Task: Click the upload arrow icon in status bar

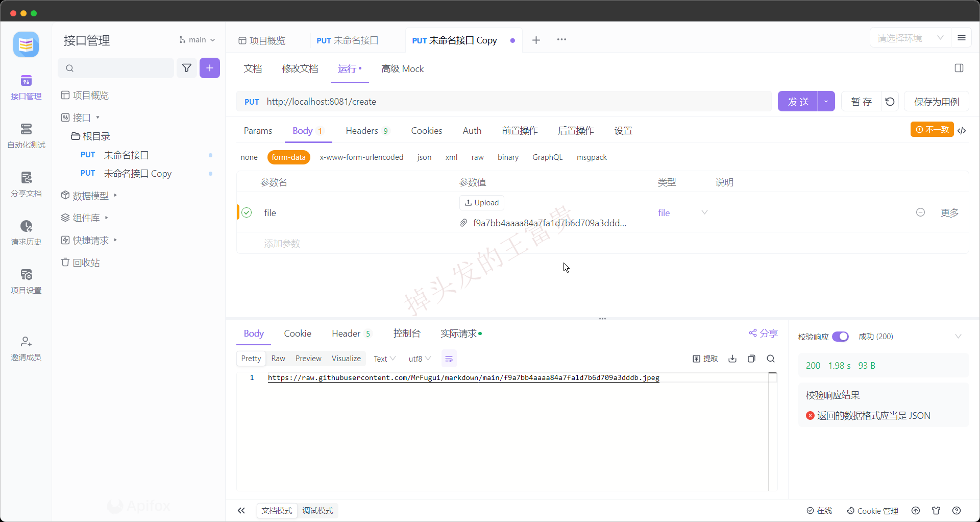Action: point(916,511)
